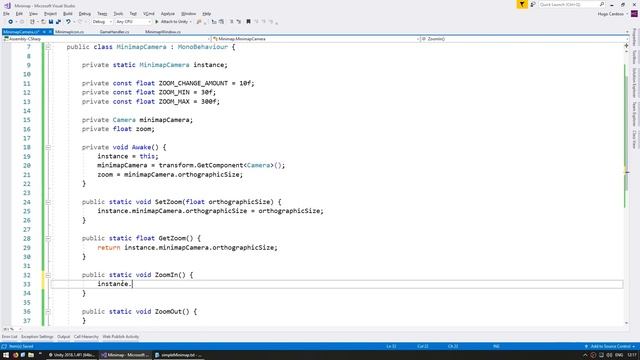Open the ZoomIn() member dropdown
640x360 pixels.
click(524, 39)
